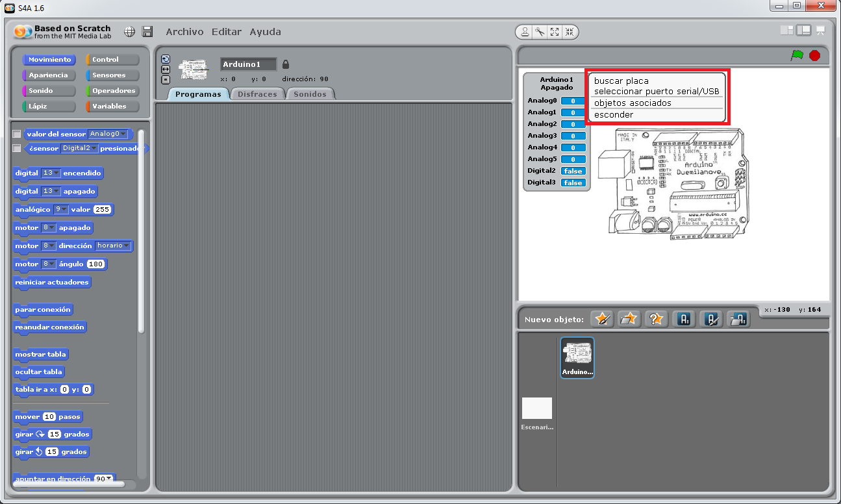Screen dimensions: 841x504
Task: Click the green flag to start
Action: 797,55
